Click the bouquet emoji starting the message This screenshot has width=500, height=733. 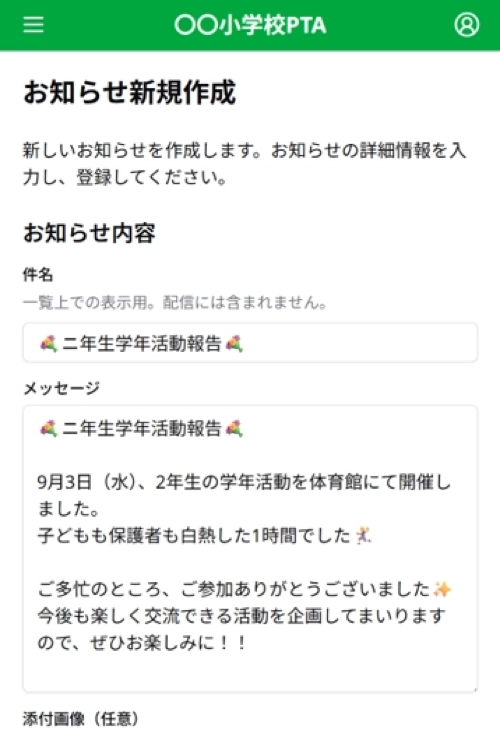pyautogui.click(x=48, y=428)
